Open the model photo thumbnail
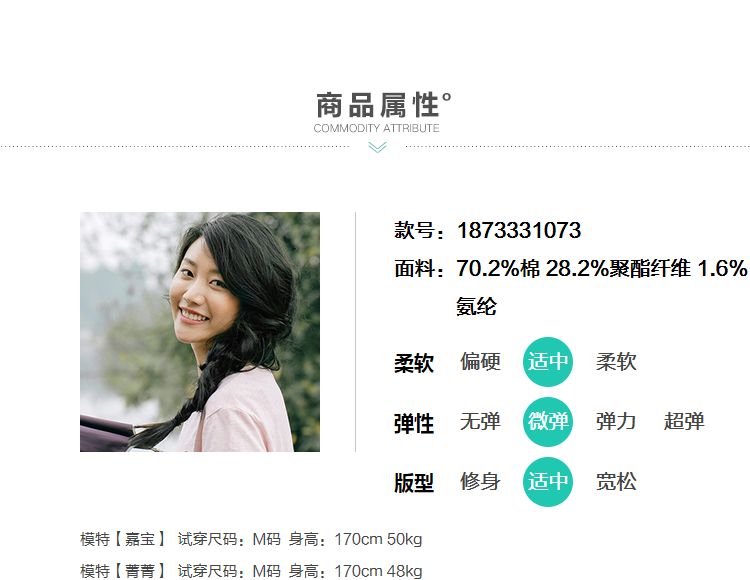This screenshot has height=580, width=750. [x=200, y=332]
